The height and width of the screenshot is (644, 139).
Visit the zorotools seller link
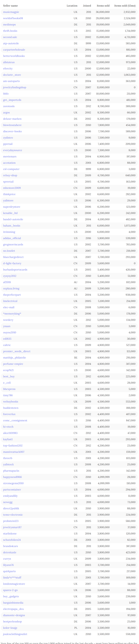coord(9,106)
